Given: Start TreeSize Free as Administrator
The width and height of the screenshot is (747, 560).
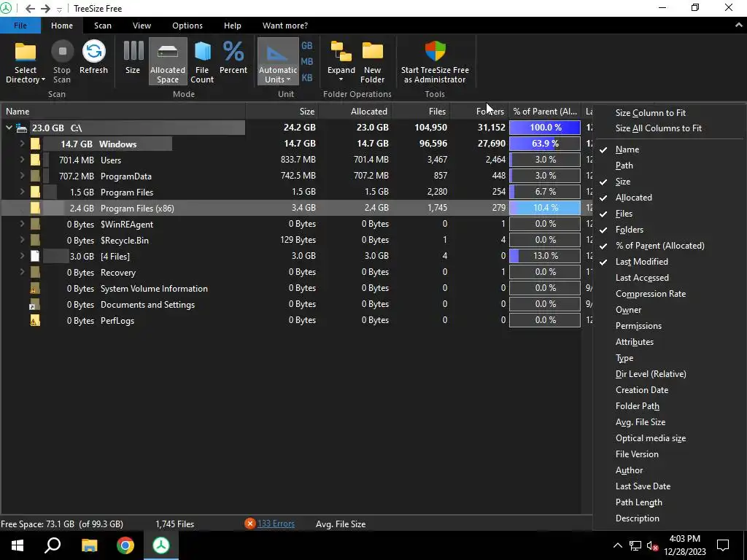Looking at the screenshot, I should (435, 62).
